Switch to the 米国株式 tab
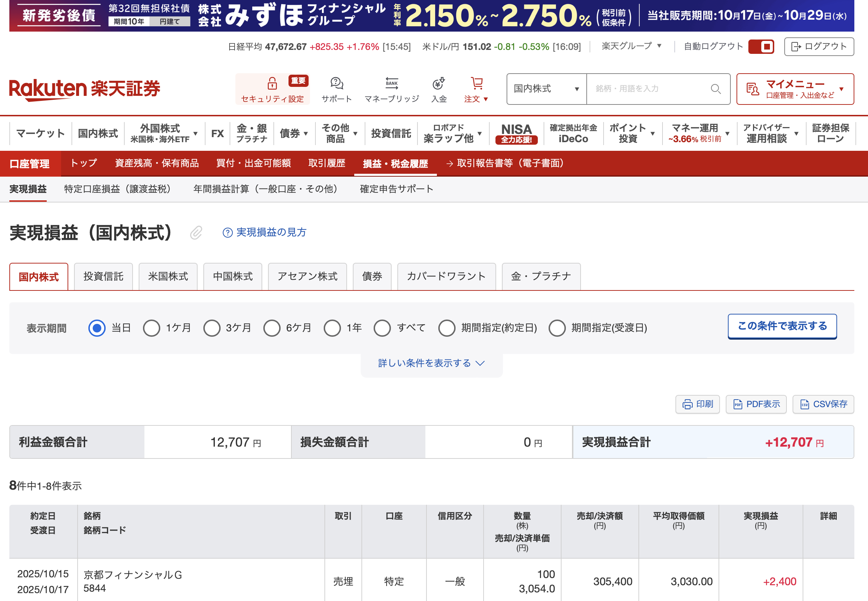Viewport: 868px width, 601px height. (x=168, y=277)
